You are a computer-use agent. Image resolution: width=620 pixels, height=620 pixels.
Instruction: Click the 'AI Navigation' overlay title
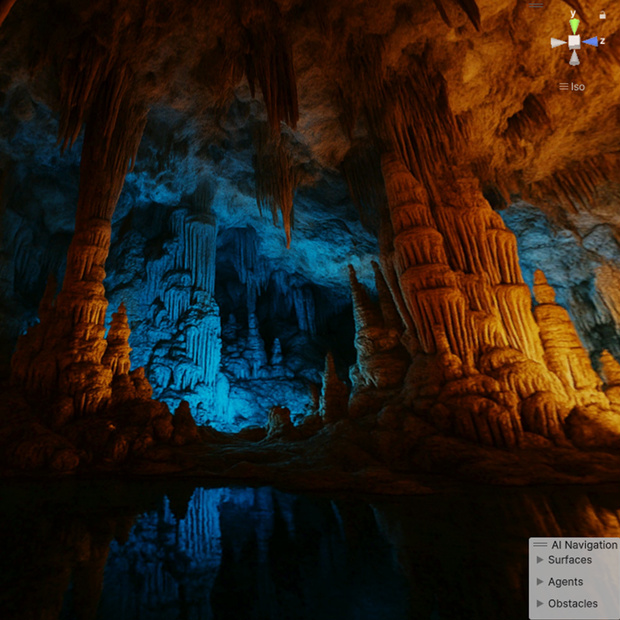[x=584, y=545]
